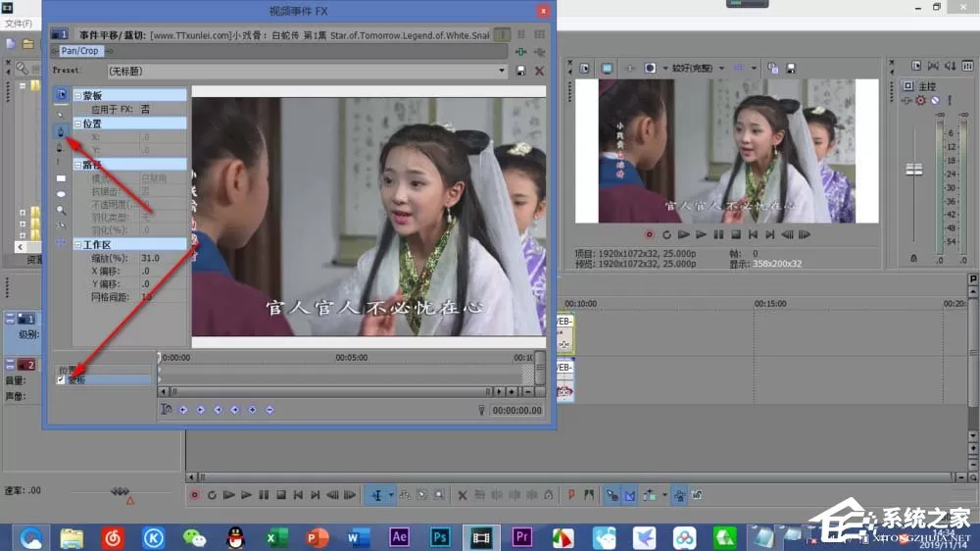Screen dimensions: 980x551
Task: Click the keyframe timecode field 00:00:00.00
Action: click(516, 410)
